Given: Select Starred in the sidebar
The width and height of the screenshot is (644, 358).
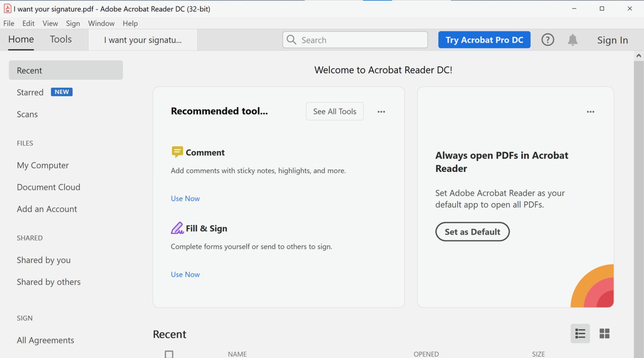Looking at the screenshot, I should pos(30,92).
